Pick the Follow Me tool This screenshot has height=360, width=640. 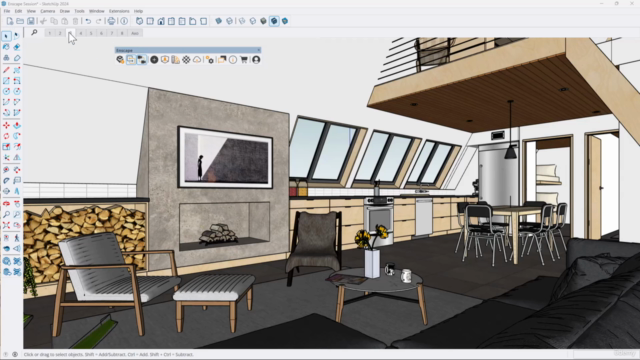(17, 136)
